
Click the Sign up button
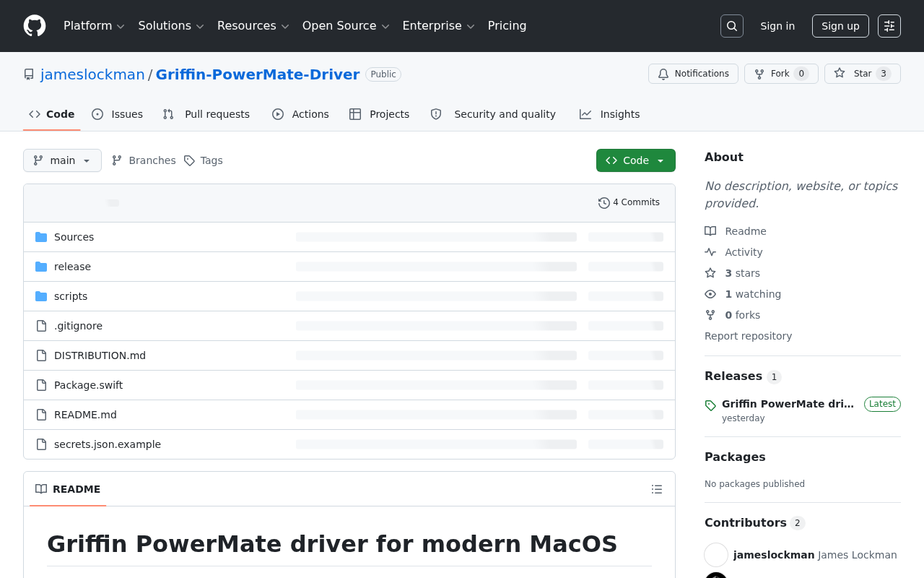840,26
